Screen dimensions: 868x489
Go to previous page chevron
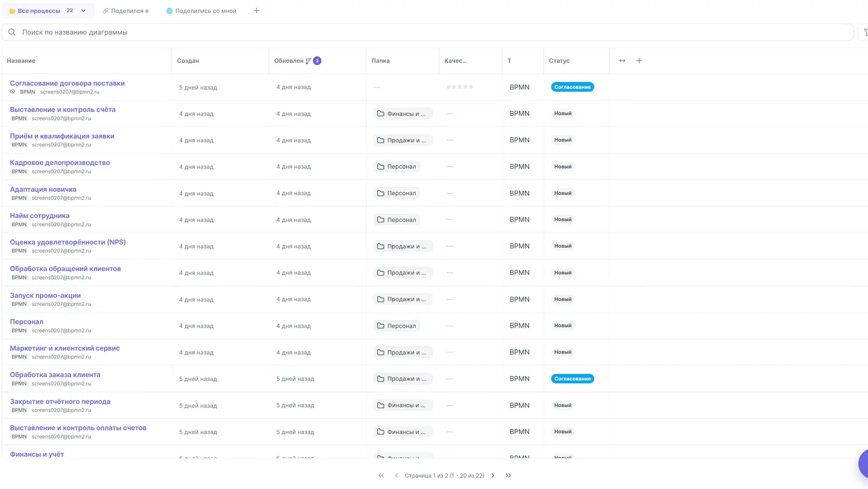396,475
